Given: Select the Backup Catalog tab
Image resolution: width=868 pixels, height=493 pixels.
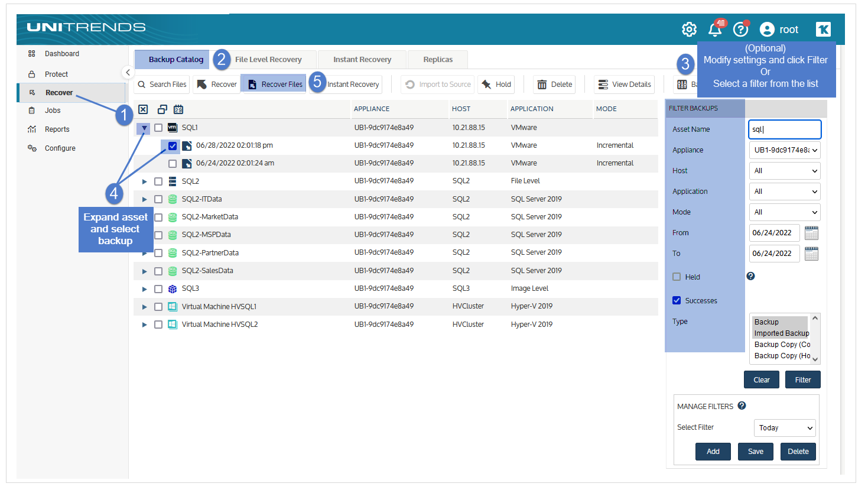Looking at the screenshot, I should pos(172,60).
